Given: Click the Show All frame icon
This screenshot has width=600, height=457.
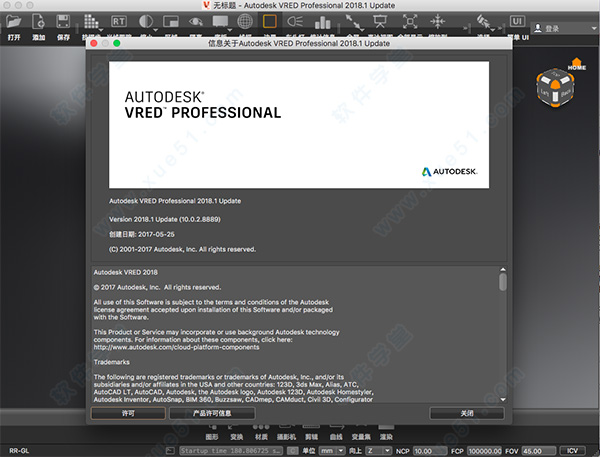Looking at the screenshot, I should pos(410,21).
